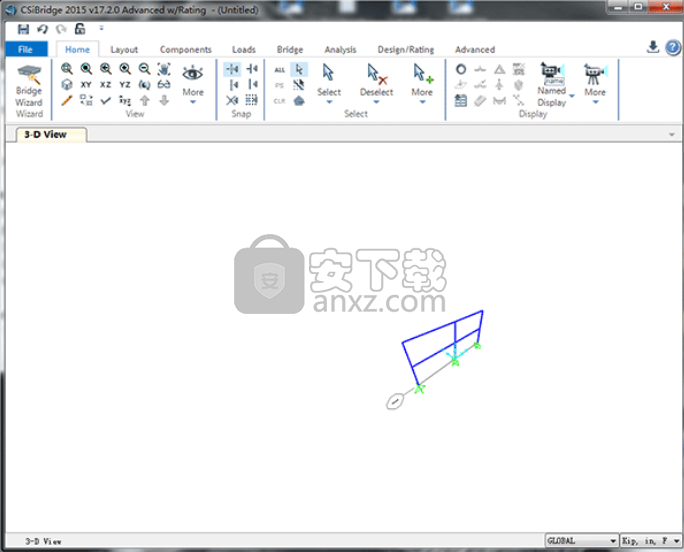The width and height of the screenshot is (684, 552).
Task: Set default 3D view cube icon
Action: (67, 85)
